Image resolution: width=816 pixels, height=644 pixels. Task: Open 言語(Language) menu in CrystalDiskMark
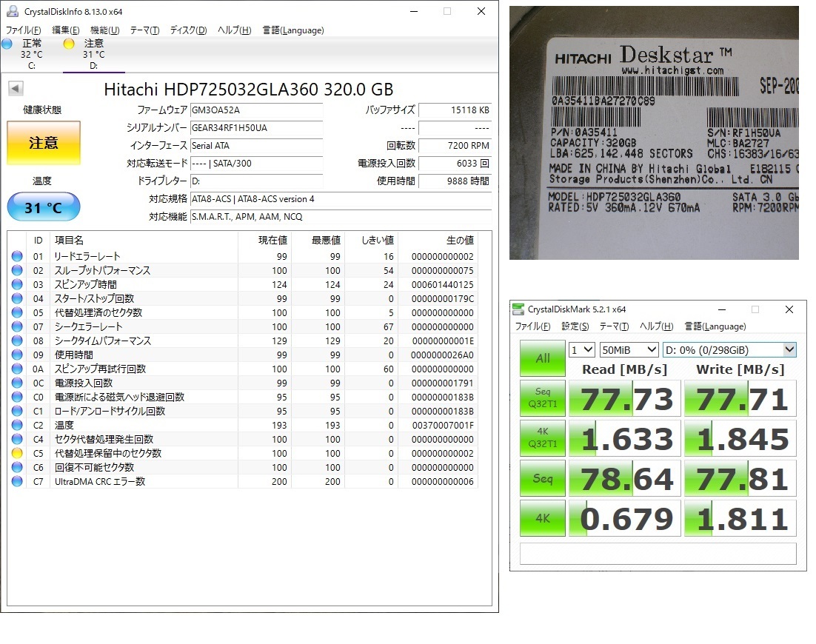point(715,326)
